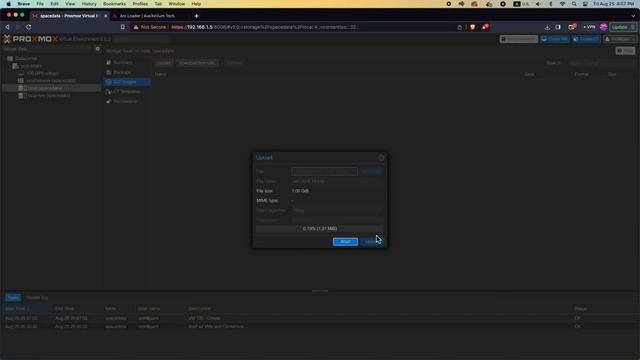Viewport: 640px width, 360px height.
Task: Click the Abort upload button
Action: pos(345,242)
